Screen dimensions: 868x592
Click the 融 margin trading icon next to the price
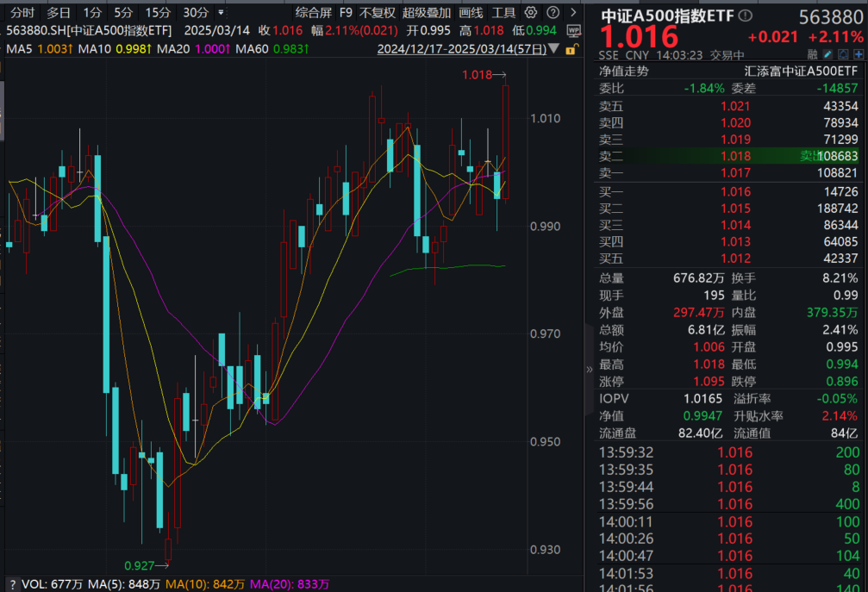point(811,53)
